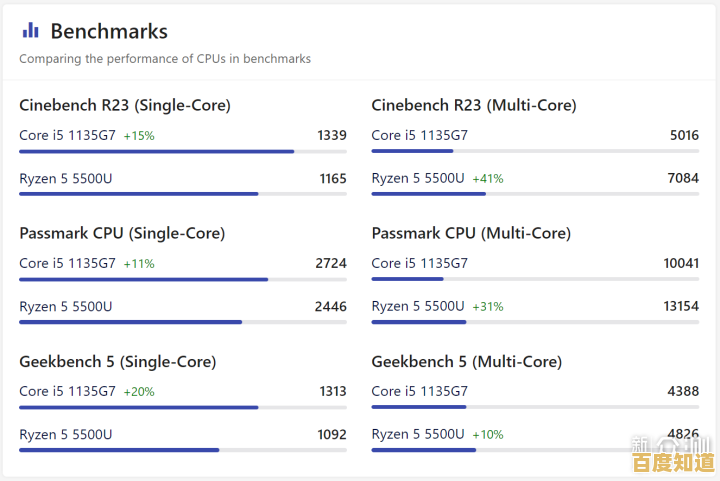Click the 1339 Cinebench Single-Core score

(x=332, y=135)
